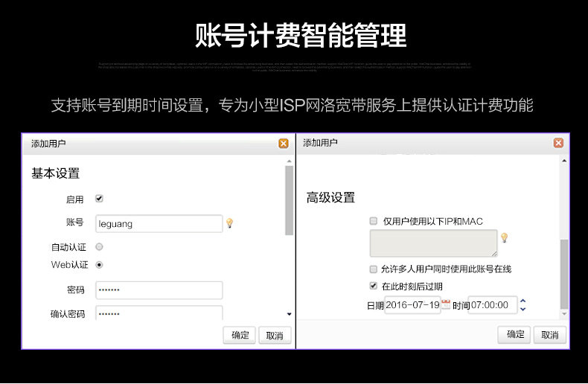
Task: Click scroll-down arrow in left dialog
Action: point(289,314)
